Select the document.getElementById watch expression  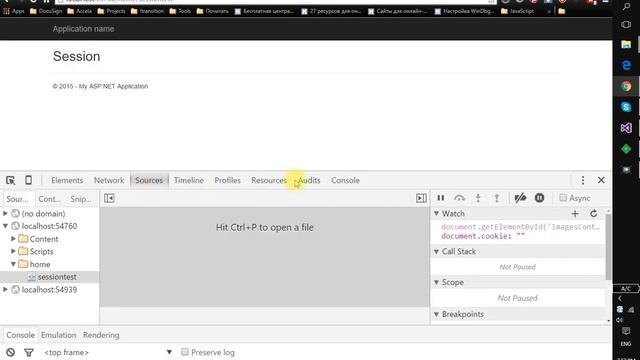pyautogui.click(x=520, y=227)
